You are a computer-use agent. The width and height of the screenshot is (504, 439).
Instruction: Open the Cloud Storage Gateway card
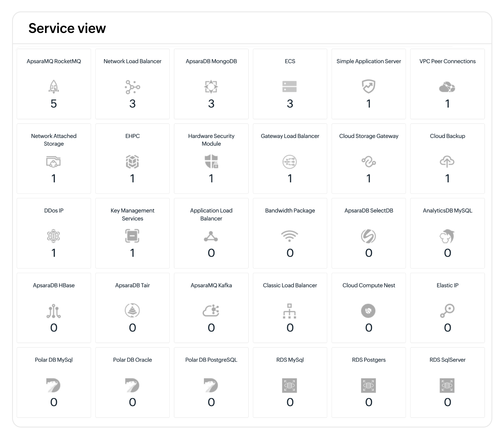(369, 158)
